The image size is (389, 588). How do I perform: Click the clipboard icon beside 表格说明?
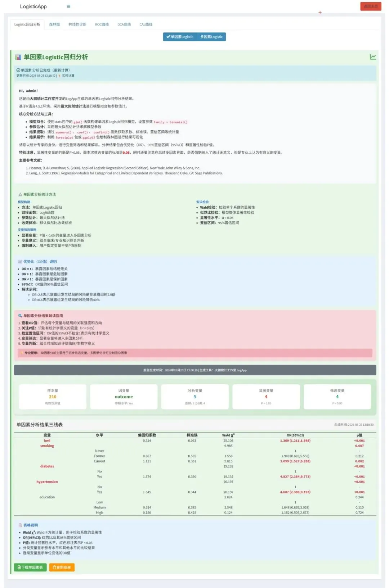point(20,525)
